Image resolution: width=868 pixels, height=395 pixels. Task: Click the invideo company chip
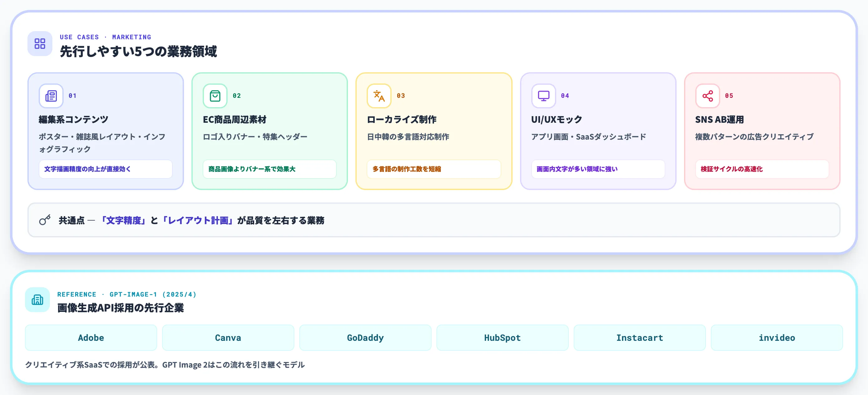[776, 337]
